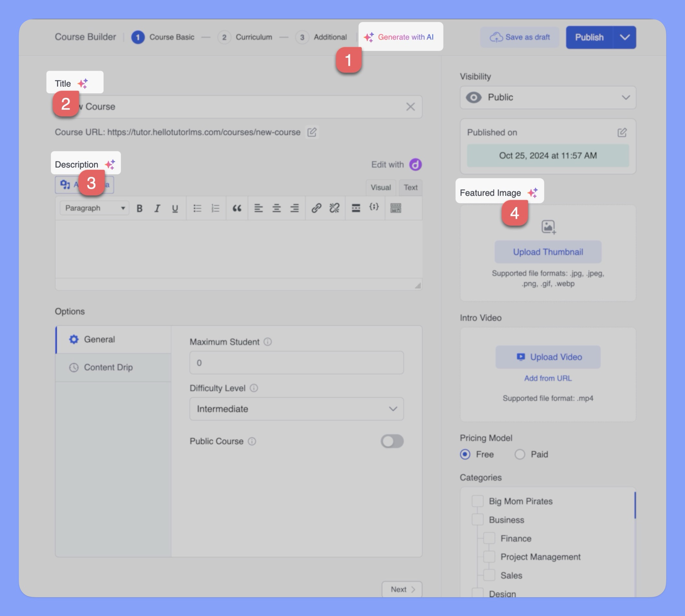Toggle the Public Course switch
Screen dimensions: 685x616
[x=392, y=441]
